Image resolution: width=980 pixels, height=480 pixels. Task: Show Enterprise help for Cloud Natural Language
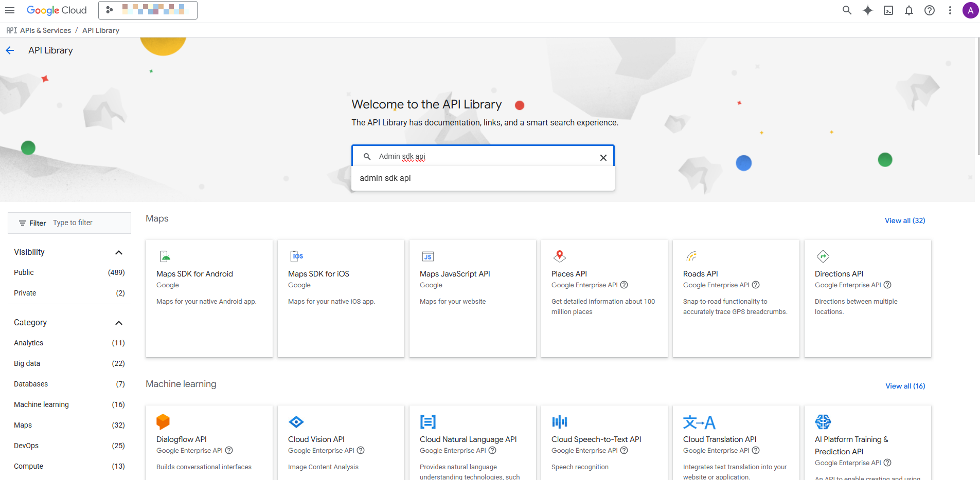click(x=492, y=450)
